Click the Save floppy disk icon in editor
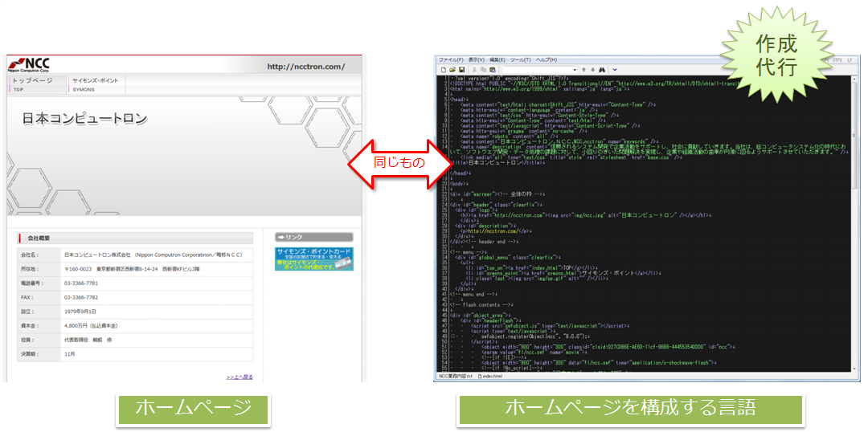This screenshot has width=868, height=432. coord(461,70)
